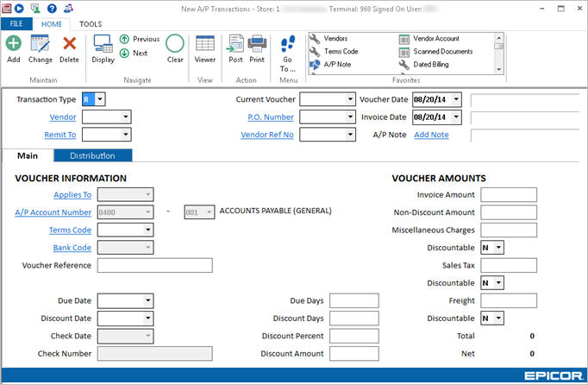This screenshot has height=385, width=588.
Task: Expand the Transaction Type dropdown
Action: tap(100, 99)
